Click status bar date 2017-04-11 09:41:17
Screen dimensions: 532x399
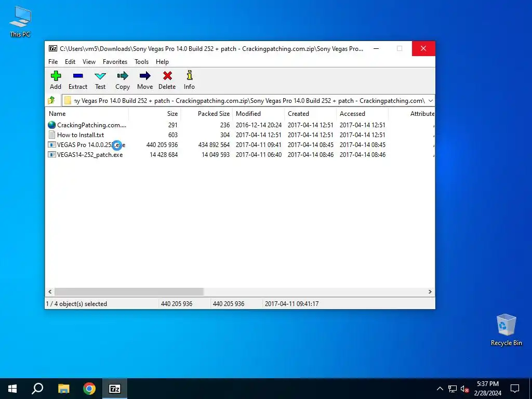tap(291, 303)
